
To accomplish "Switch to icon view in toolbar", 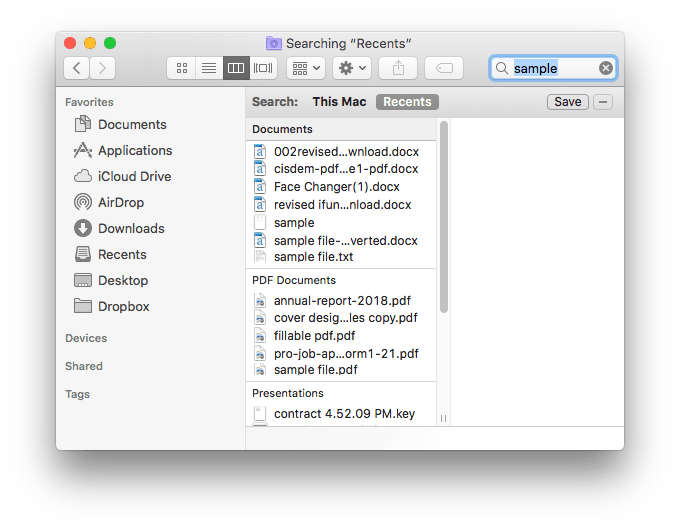I will coord(181,68).
